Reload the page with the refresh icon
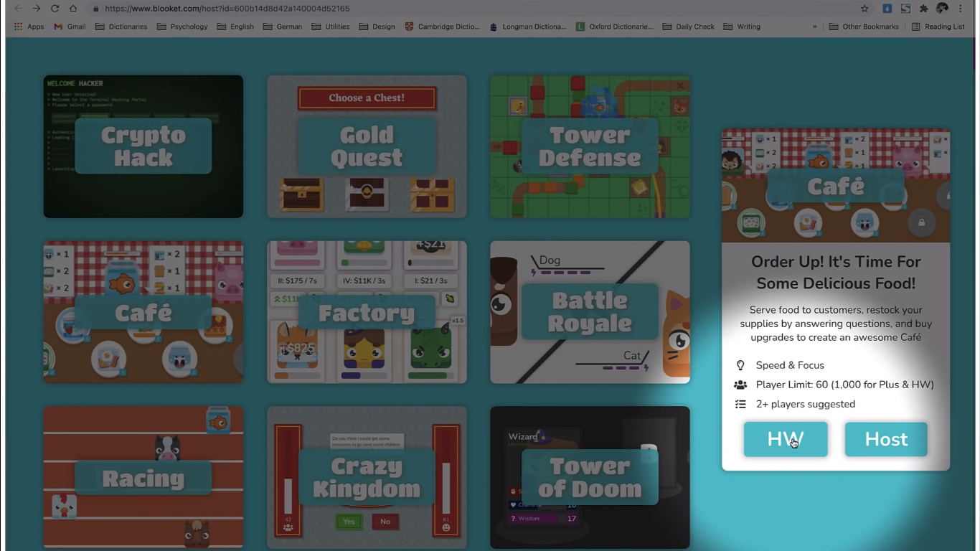Viewport: 980px width, 551px height. point(55,9)
